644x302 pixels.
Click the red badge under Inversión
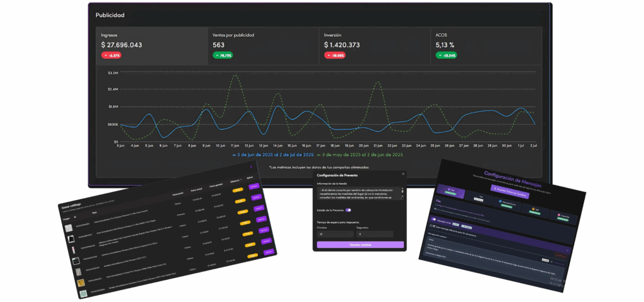tap(335, 55)
